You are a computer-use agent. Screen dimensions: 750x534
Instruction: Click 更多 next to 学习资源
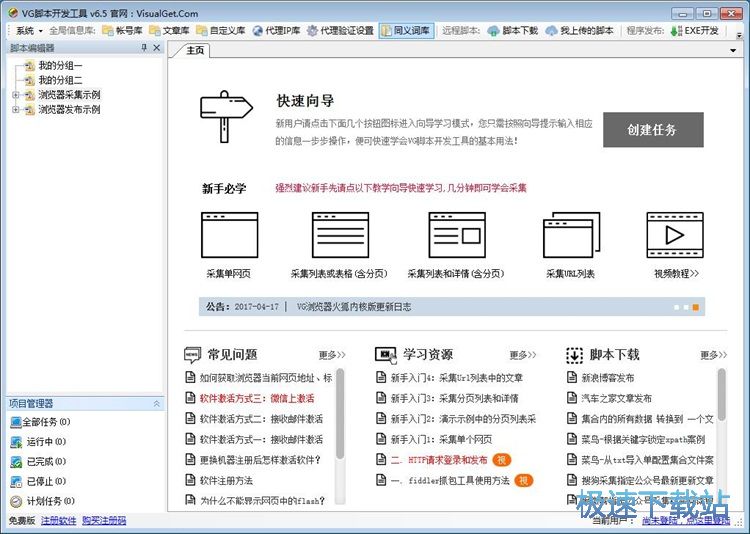tap(523, 355)
